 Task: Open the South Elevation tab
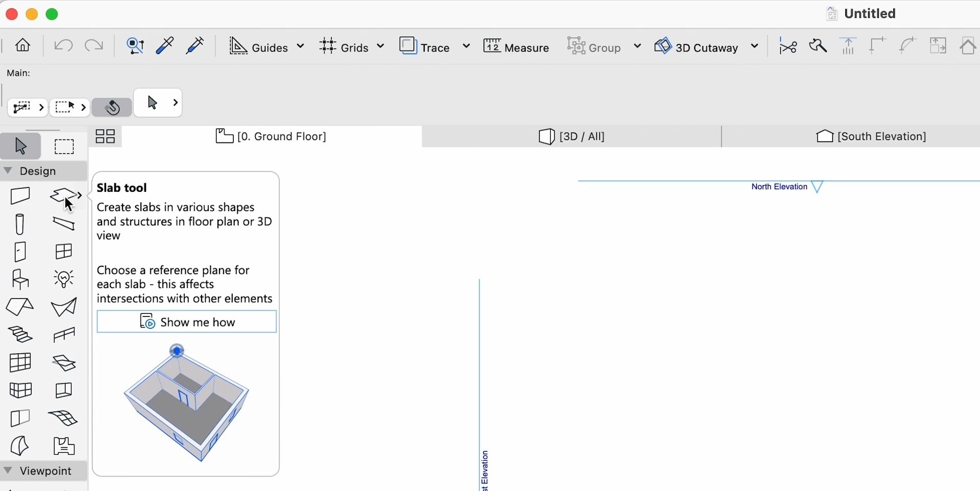click(x=872, y=137)
